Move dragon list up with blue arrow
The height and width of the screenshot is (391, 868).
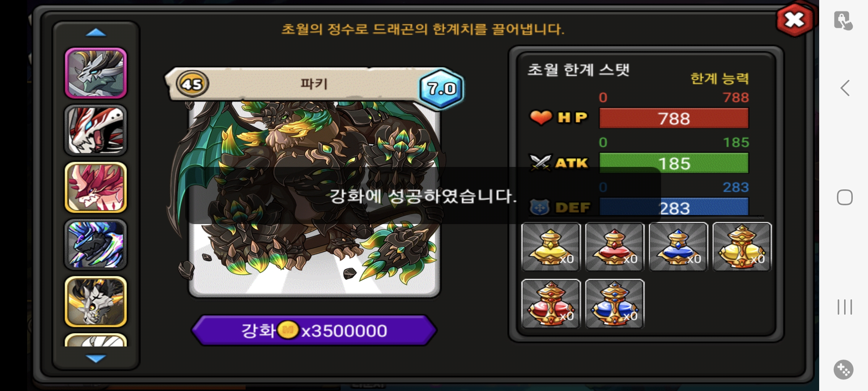pos(96,33)
